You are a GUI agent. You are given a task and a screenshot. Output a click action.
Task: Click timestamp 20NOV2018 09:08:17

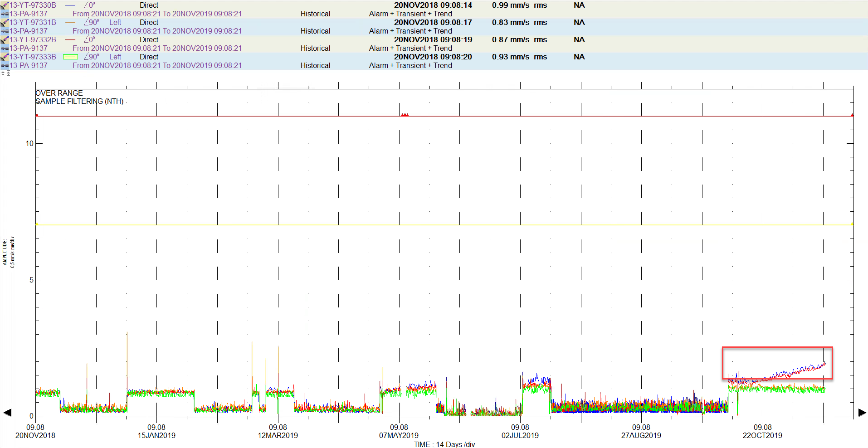click(x=433, y=23)
